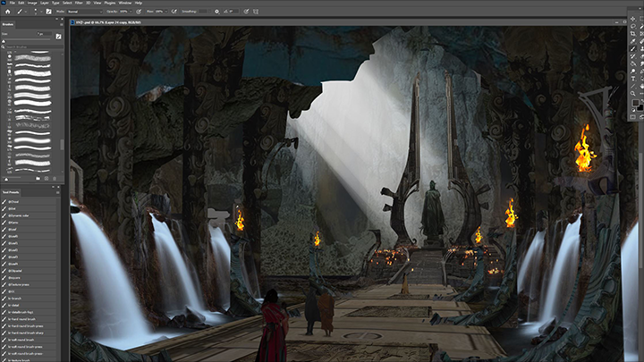The height and width of the screenshot is (362, 644).
Task: Enable airbrush build-up effects
Action: (x=174, y=12)
